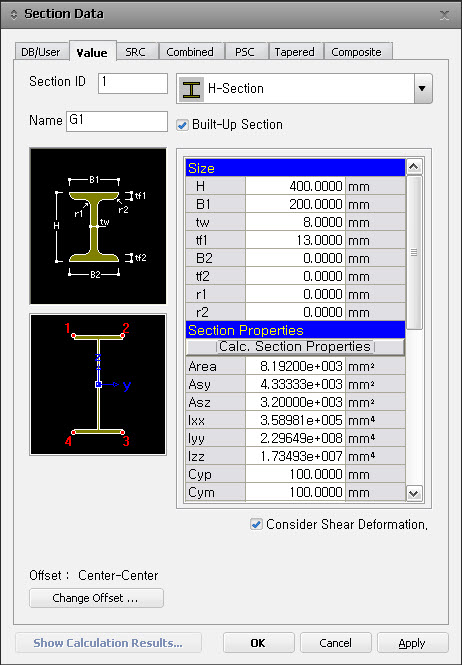Click the title bar collapse arrows icon
This screenshot has width=462, height=665.
[x=14, y=15]
